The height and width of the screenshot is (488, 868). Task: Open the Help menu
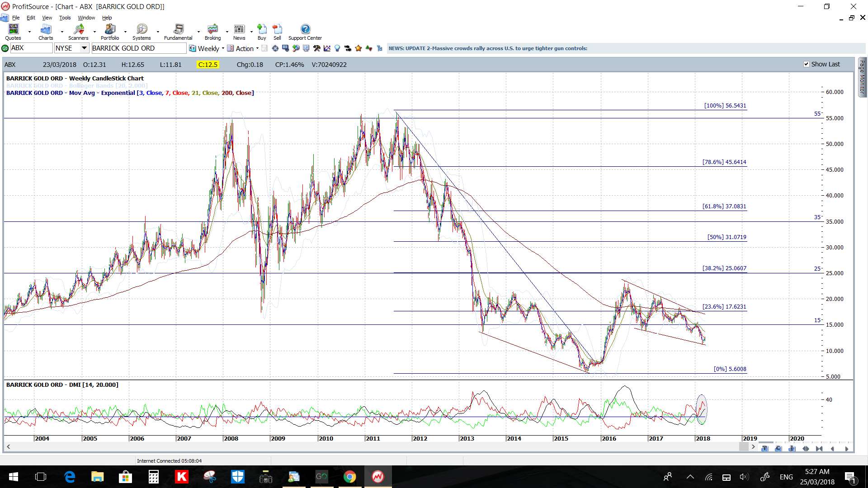coord(107,18)
